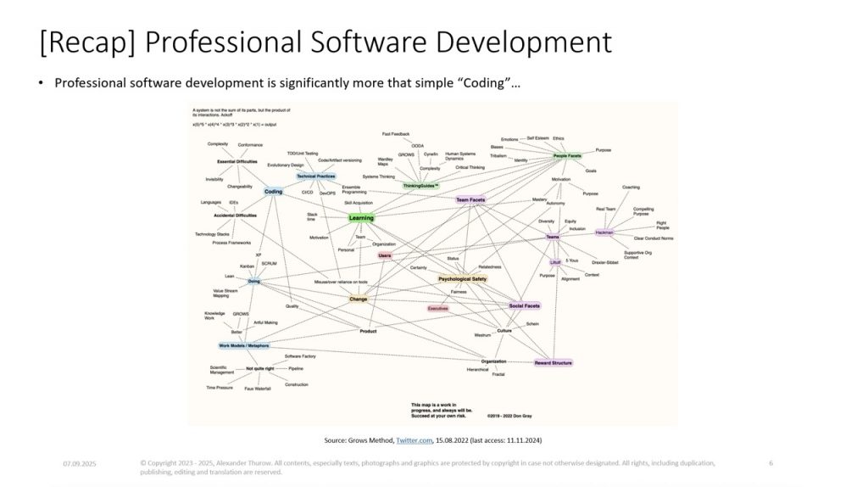Select the purple Team Facets node

[x=470, y=200]
